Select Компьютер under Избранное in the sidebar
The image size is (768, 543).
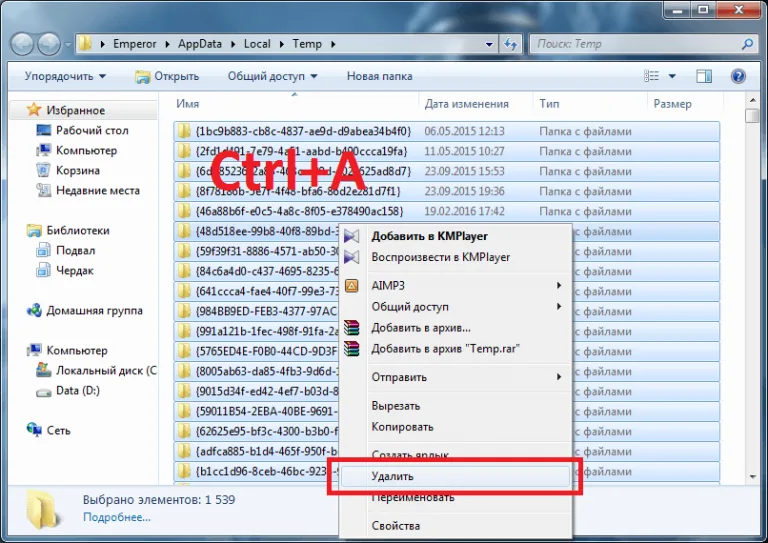[86, 150]
